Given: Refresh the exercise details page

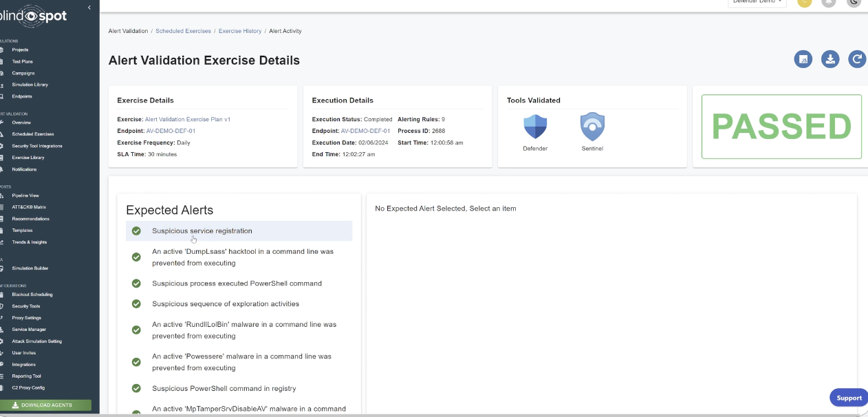Looking at the screenshot, I should [857, 59].
